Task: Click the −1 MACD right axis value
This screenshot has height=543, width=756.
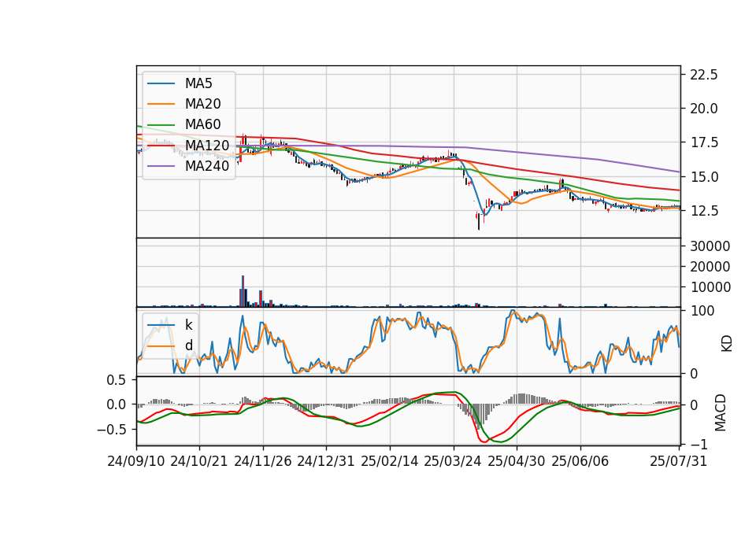Action: tap(699, 444)
